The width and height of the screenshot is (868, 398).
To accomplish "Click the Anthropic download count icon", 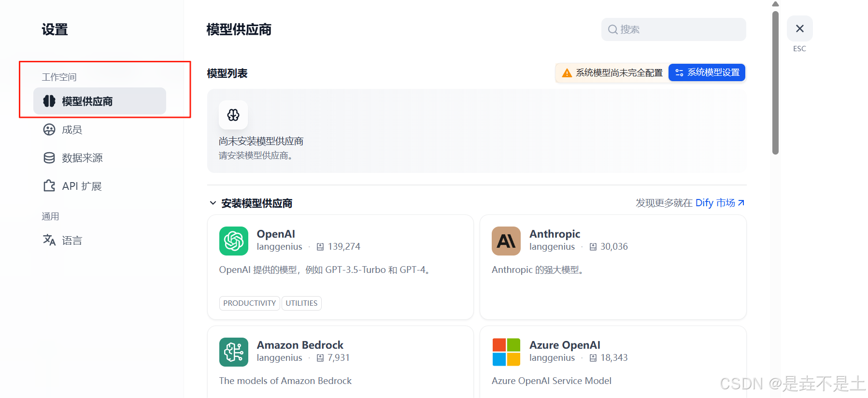I will point(593,247).
